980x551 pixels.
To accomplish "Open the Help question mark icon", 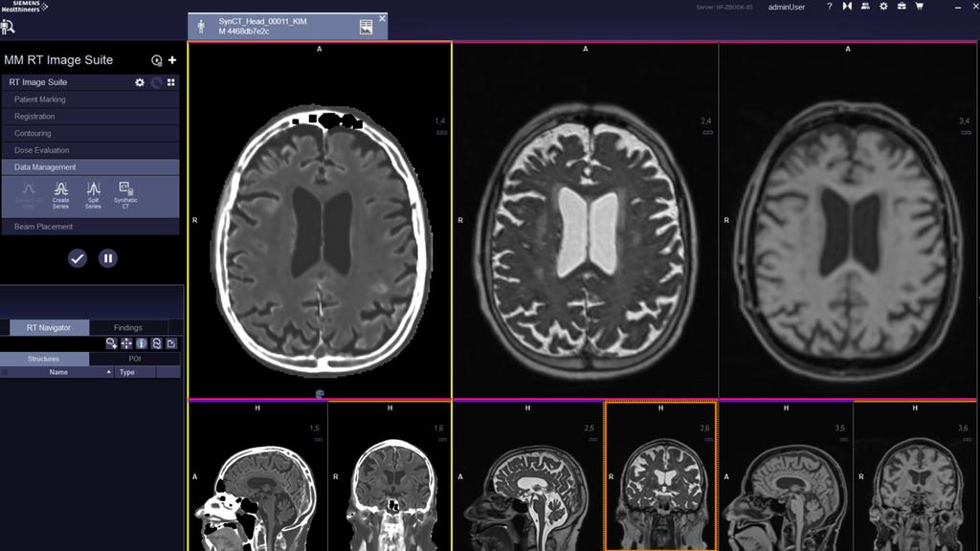I will (828, 8).
